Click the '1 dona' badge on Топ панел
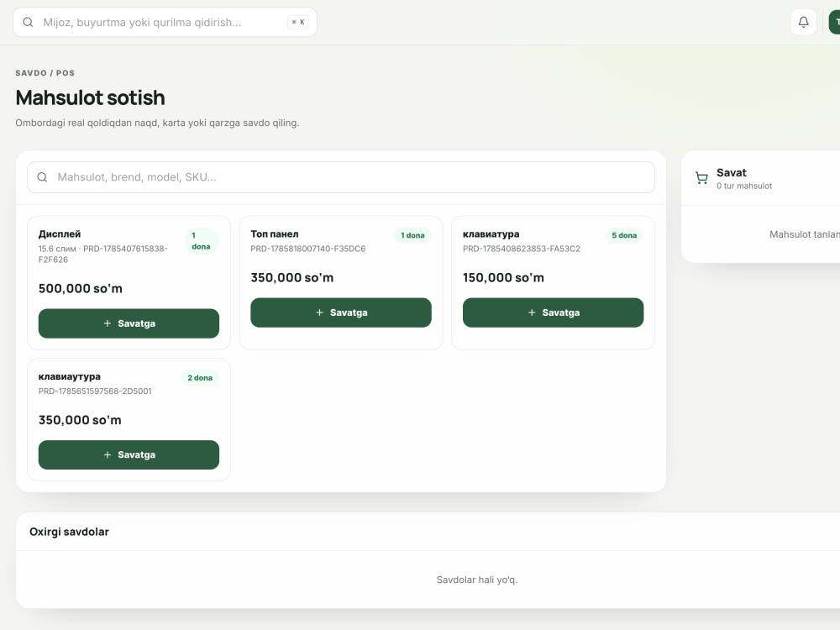Viewport: 840px width, 630px height. pos(412,235)
